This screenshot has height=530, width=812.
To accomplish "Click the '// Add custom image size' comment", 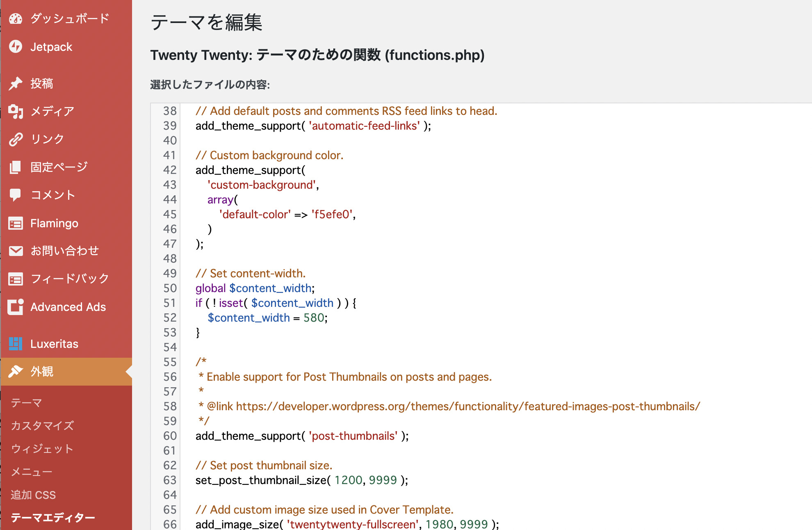I will pos(324,509).
